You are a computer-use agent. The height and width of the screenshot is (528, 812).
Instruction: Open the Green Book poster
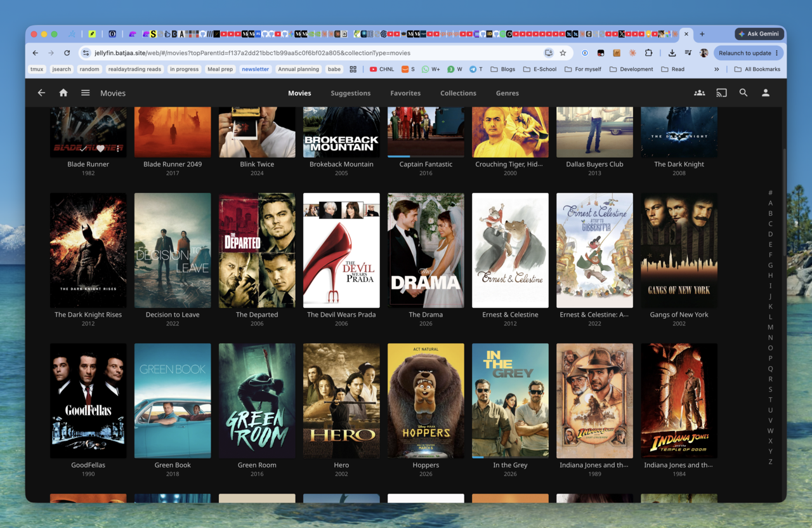(x=173, y=401)
